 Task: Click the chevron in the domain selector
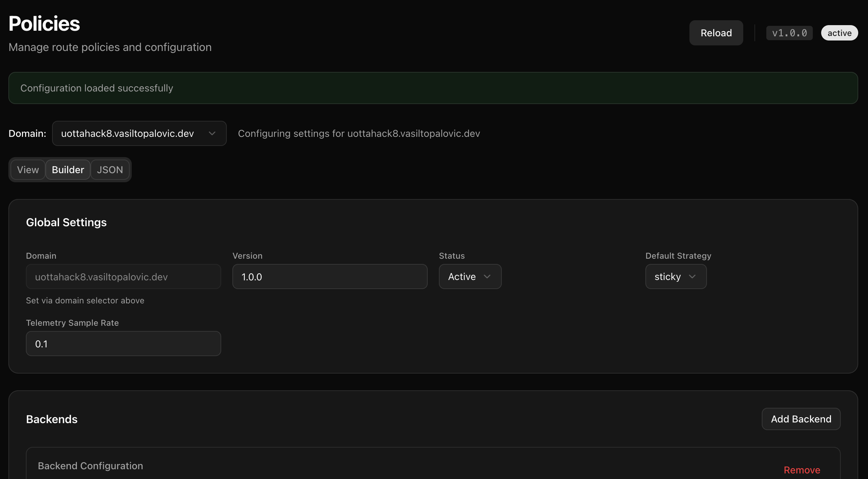(212, 133)
